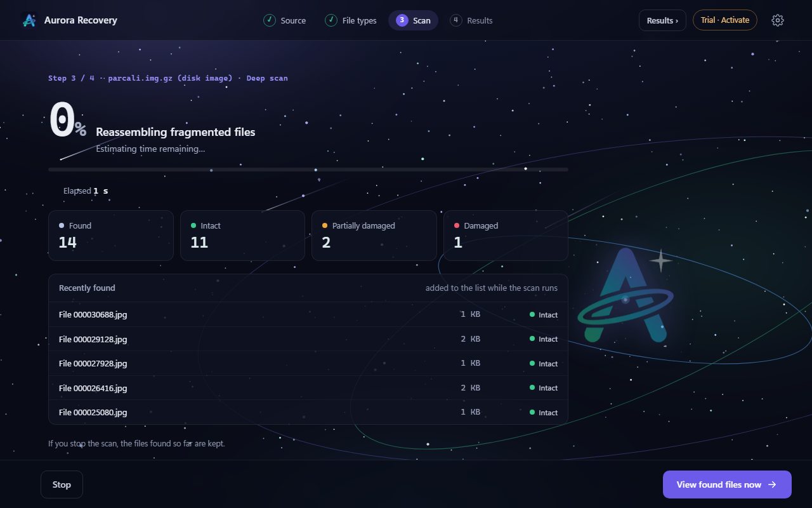Open the Results shortcut with chevron
812x508 pixels.
coord(662,20)
